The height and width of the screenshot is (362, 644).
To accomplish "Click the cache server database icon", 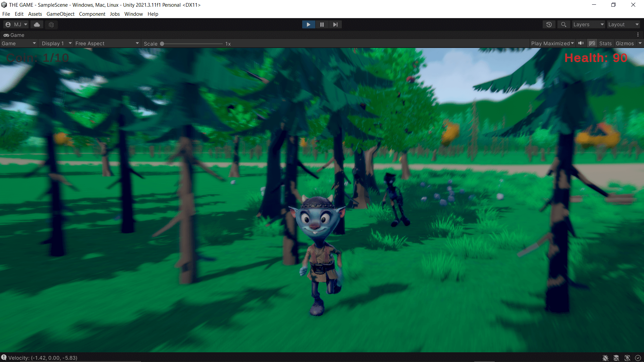I will click(x=616, y=358).
